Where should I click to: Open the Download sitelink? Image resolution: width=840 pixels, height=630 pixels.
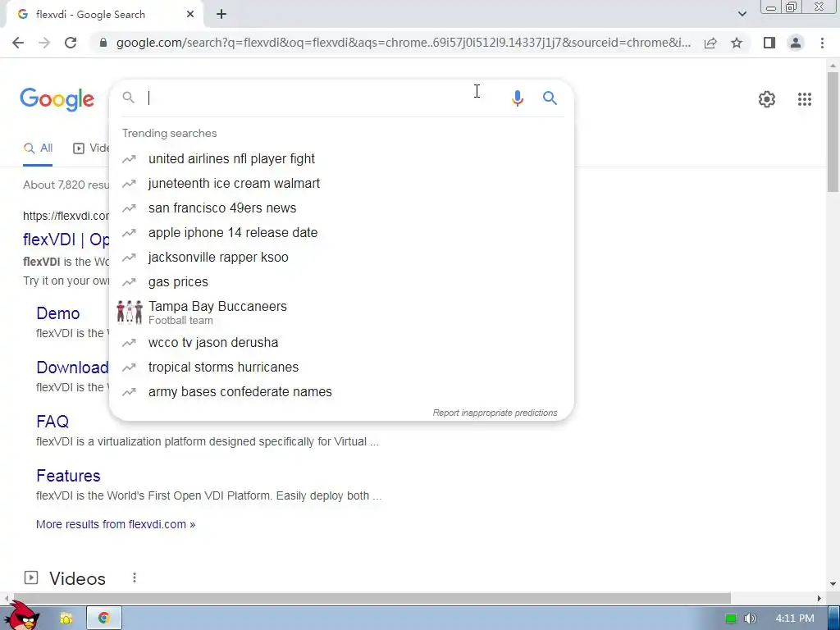pyautogui.click(x=72, y=367)
